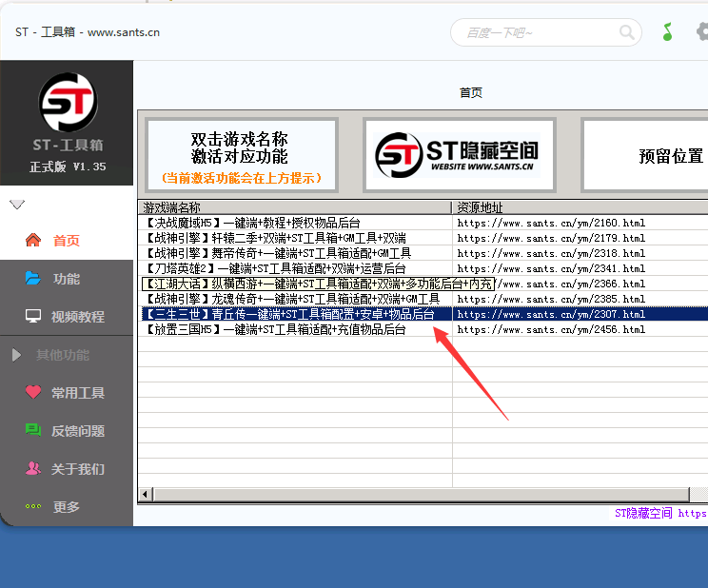Click URL ending 2318.html
The width and height of the screenshot is (708, 588).
coord(551,253)
